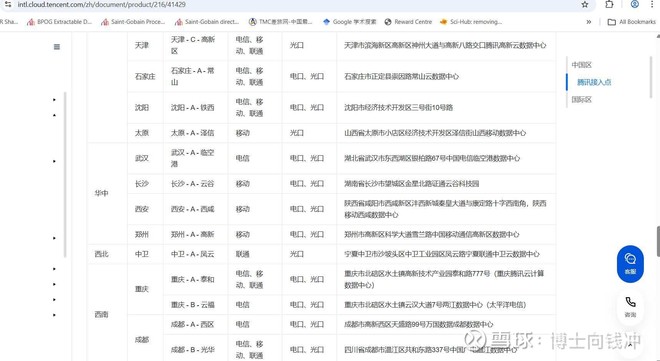Image resolution: width=660 pixels, height=361 pixels.
Task: Click the 咨询 phone consultation icon
Action: click(x=630, y=307)
